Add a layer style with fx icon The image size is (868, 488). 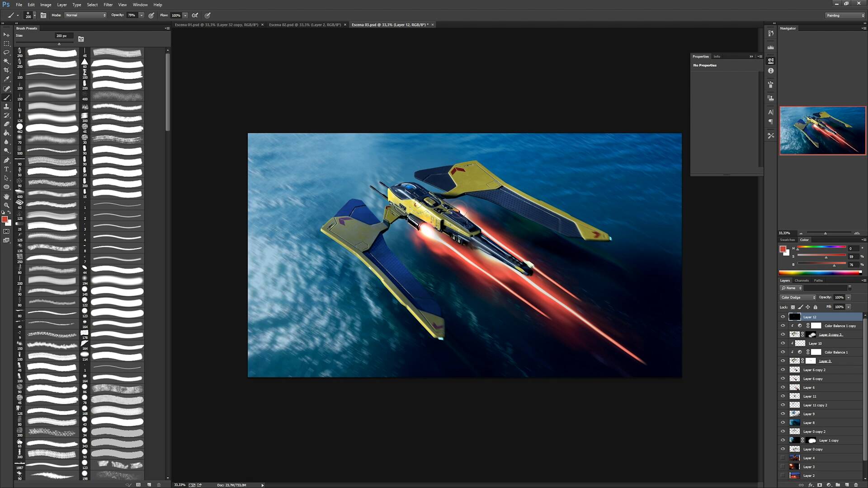[x=811, y=485]
